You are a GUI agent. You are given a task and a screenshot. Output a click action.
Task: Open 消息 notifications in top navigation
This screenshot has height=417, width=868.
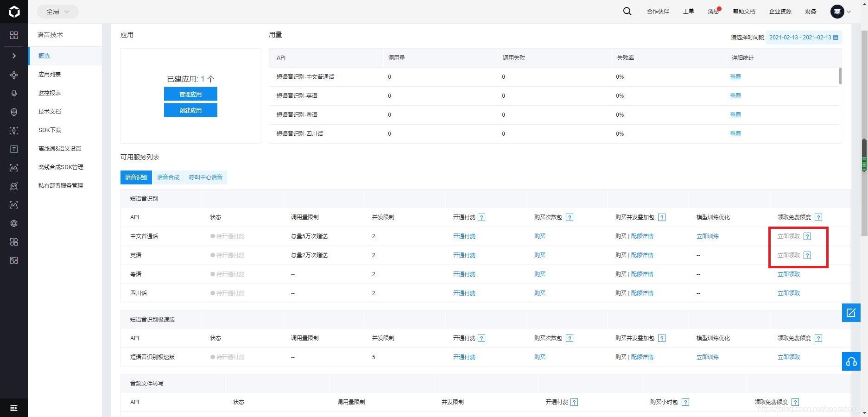[714, 12]
